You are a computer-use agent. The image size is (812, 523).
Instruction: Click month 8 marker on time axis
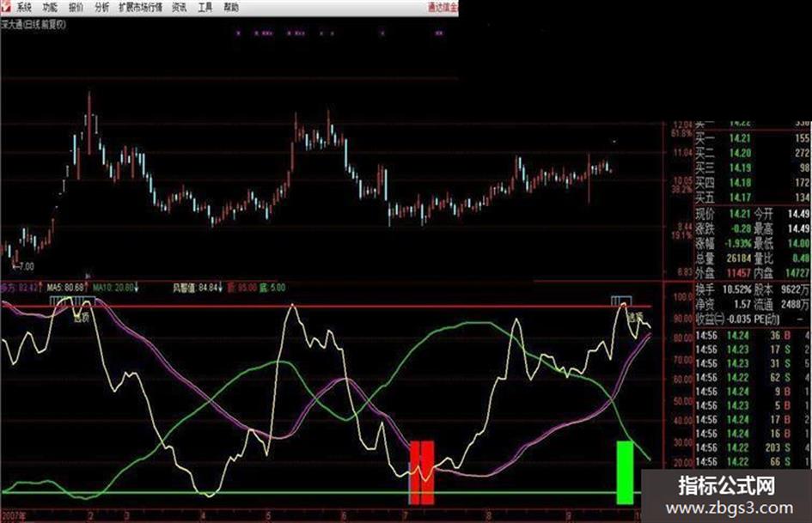(x=488, y=516)
